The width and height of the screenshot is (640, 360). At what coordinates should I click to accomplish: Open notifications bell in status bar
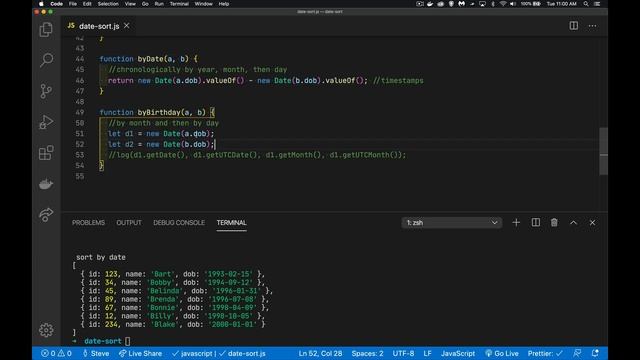pyautogui.click(x=595, y=353)
